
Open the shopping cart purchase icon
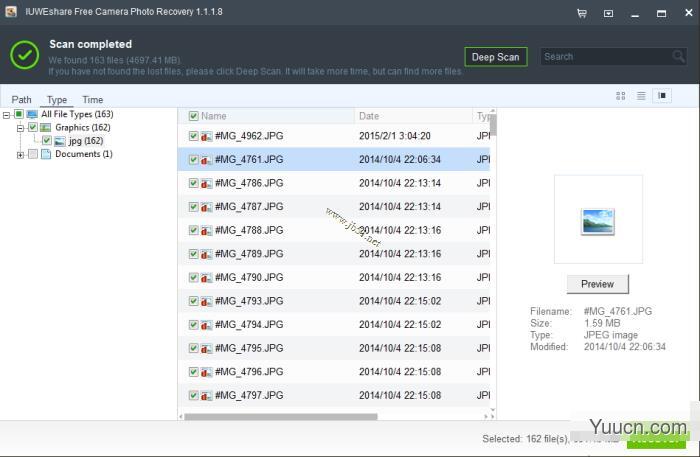pos(582,13)
